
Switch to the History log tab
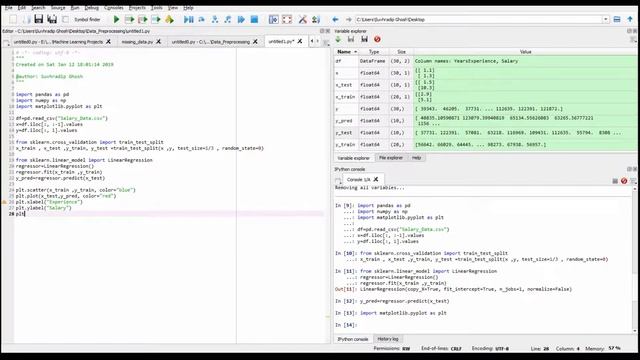click(x=387, y=339)
